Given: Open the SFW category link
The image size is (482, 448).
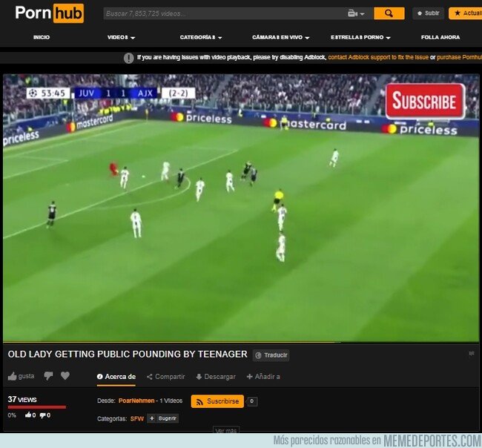Looking at the screenshot, I should pyautogui.click(x=137, y=419).
